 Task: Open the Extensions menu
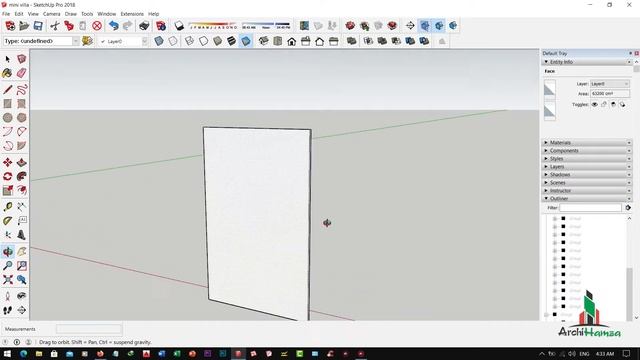pyautogui.click(x=132, y=14)
